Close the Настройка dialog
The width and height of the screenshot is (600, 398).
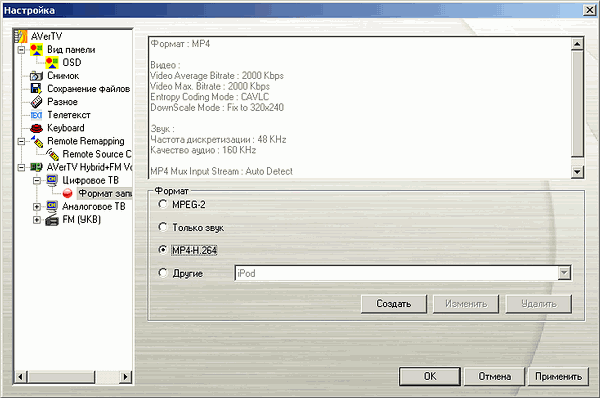[x=589, y=10]
